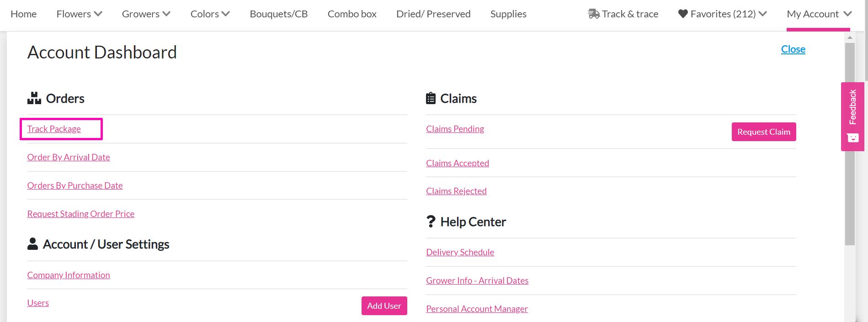Open Company Information settings
The width and height of the screenshot is (868, 322).
[x=68, y=274]
